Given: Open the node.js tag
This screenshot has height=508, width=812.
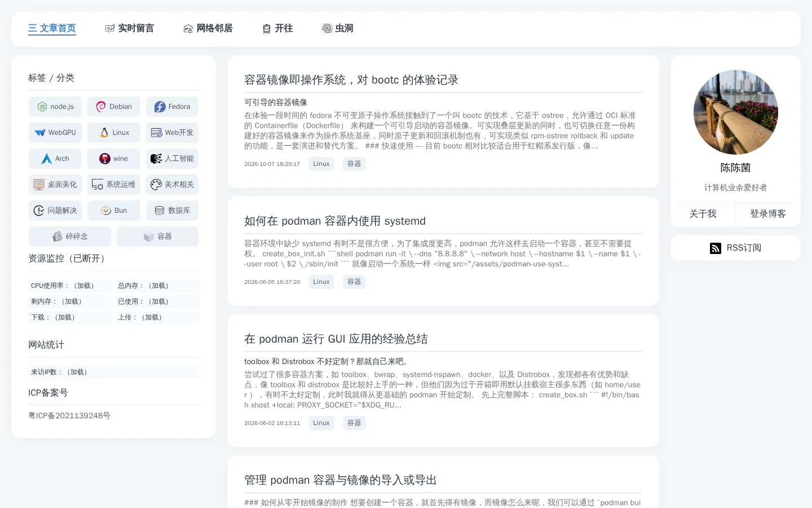Looking at the screenshot, I should click(x=55, y=107).
